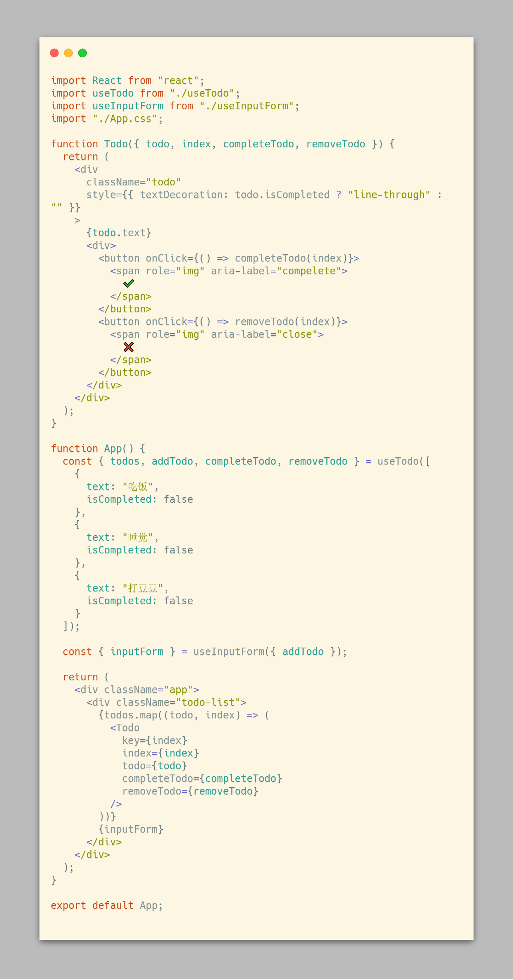Select the "./App.css" import string

(x=125, y=119)
